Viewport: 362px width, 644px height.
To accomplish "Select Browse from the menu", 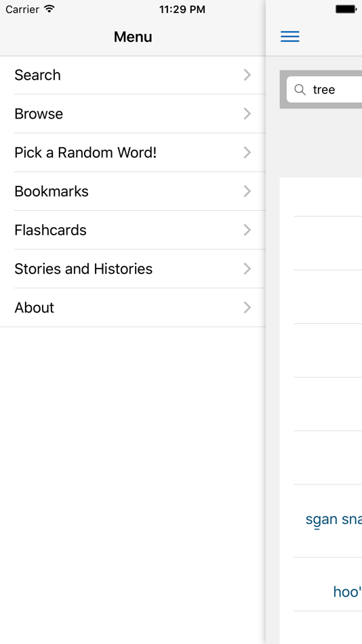I will [133, 114].
